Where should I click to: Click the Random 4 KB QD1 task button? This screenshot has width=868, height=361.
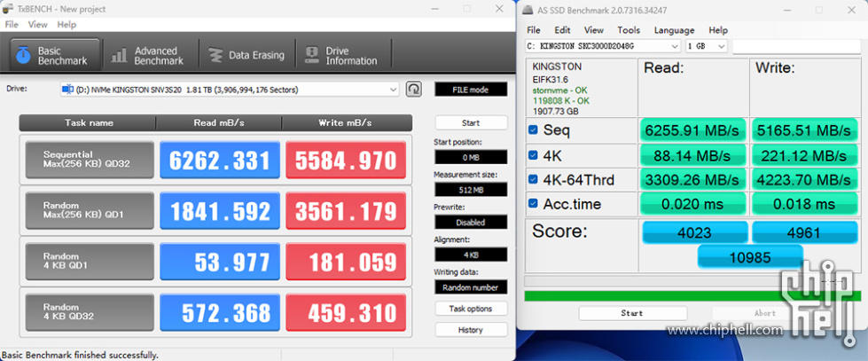[90, 262]
